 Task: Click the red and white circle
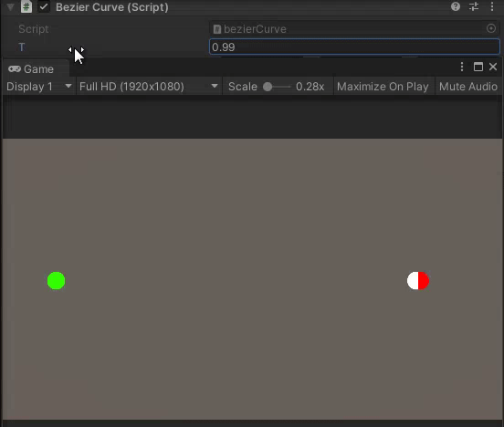click(418, 280)
